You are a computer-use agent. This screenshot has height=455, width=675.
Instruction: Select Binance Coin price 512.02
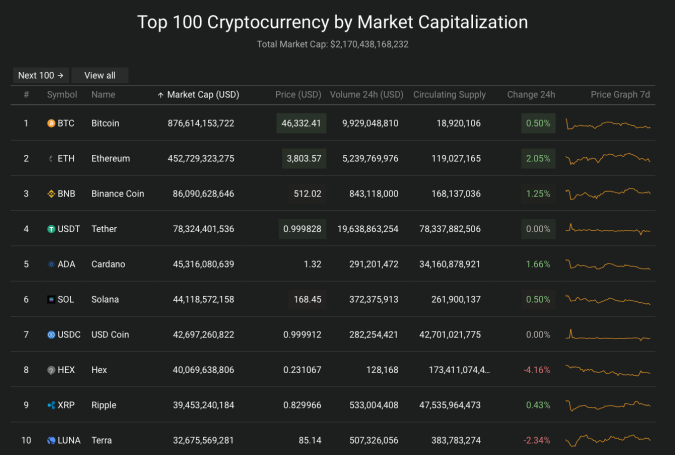(307, 194)
